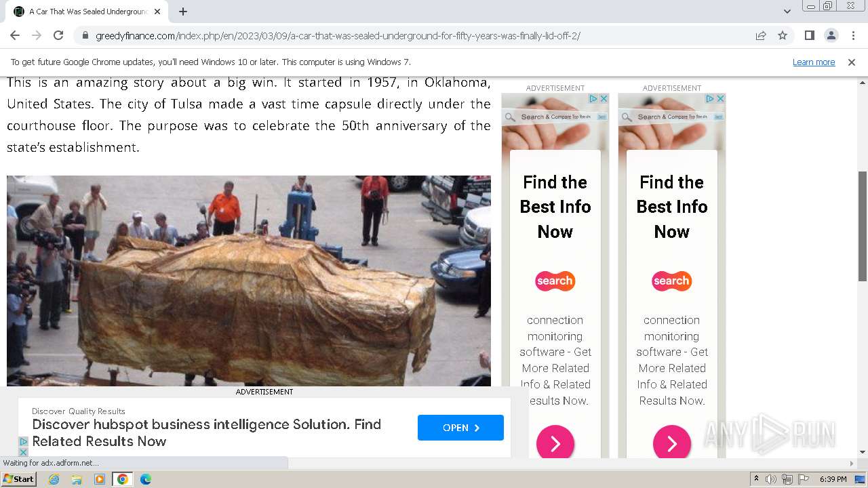Open the Windows Start menu
This screenshot has height=488, width=868.
click(x=19, y=479)
